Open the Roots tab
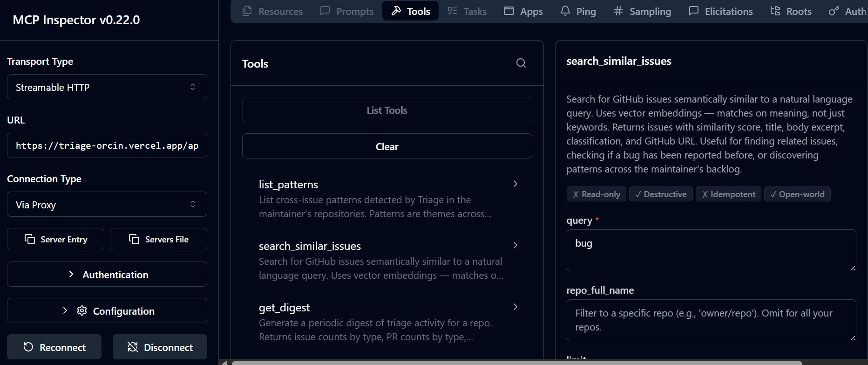 pos(791,11)
